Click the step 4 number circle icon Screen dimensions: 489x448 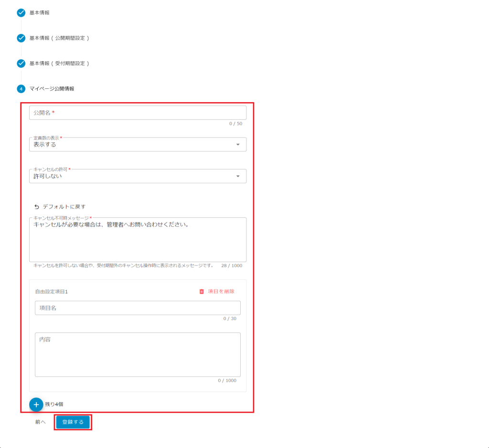coord(21,89)
